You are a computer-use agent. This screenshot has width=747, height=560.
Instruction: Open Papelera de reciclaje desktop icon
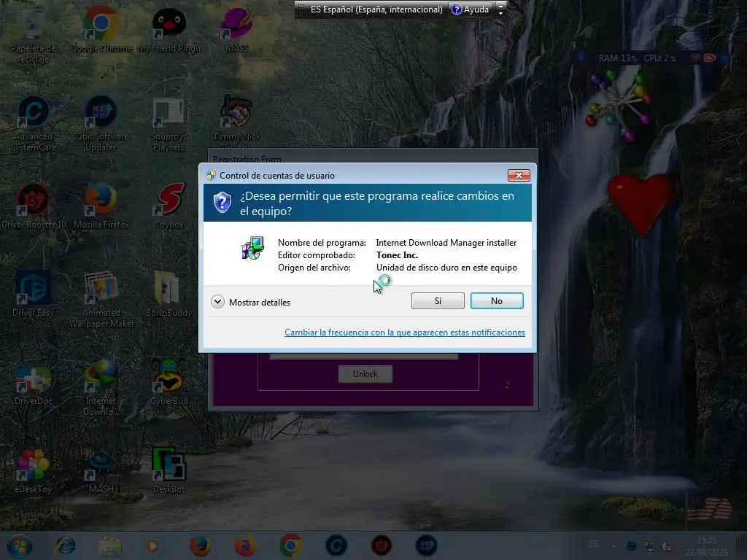(x=33, y=36)
